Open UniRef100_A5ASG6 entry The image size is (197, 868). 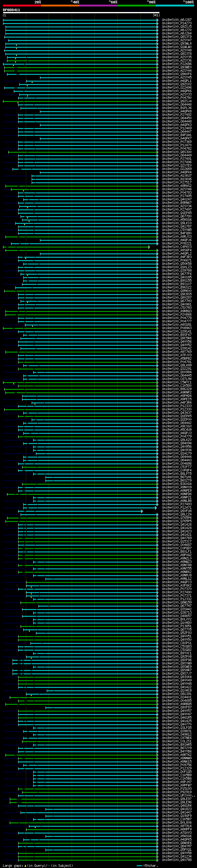177,836
